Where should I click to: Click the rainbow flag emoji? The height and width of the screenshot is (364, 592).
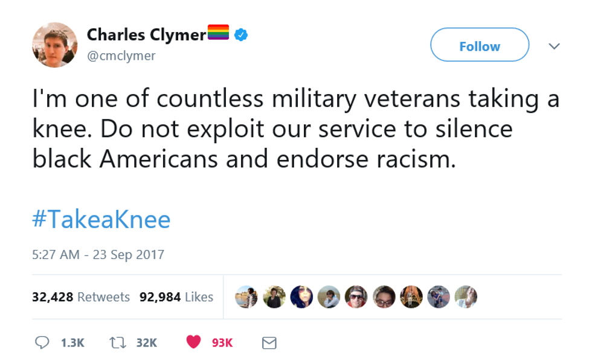coord(218,33)
